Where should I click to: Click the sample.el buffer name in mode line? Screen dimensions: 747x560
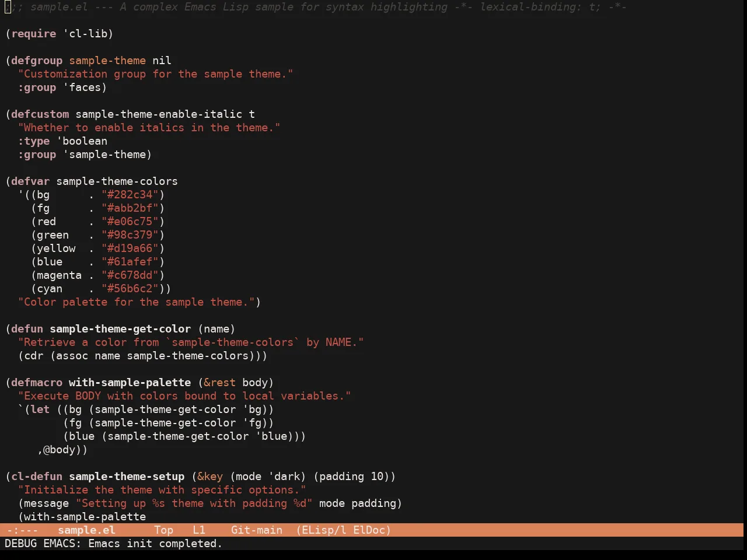click(86, 530)
